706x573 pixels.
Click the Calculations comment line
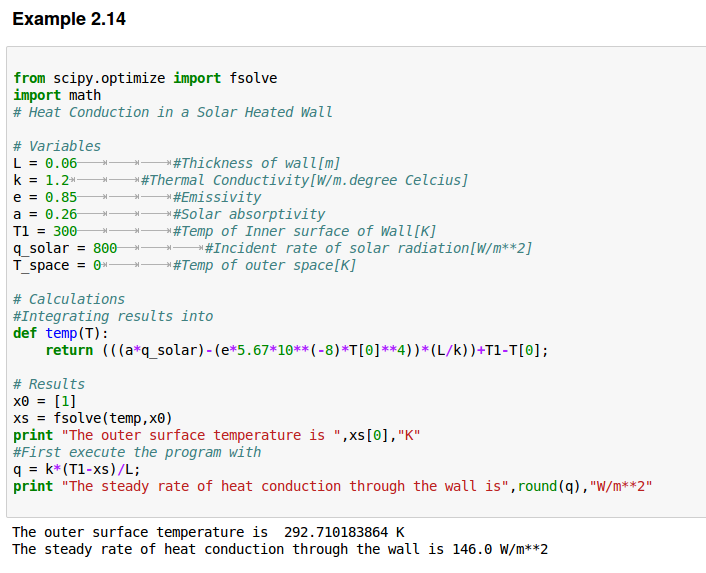(69, 299)
